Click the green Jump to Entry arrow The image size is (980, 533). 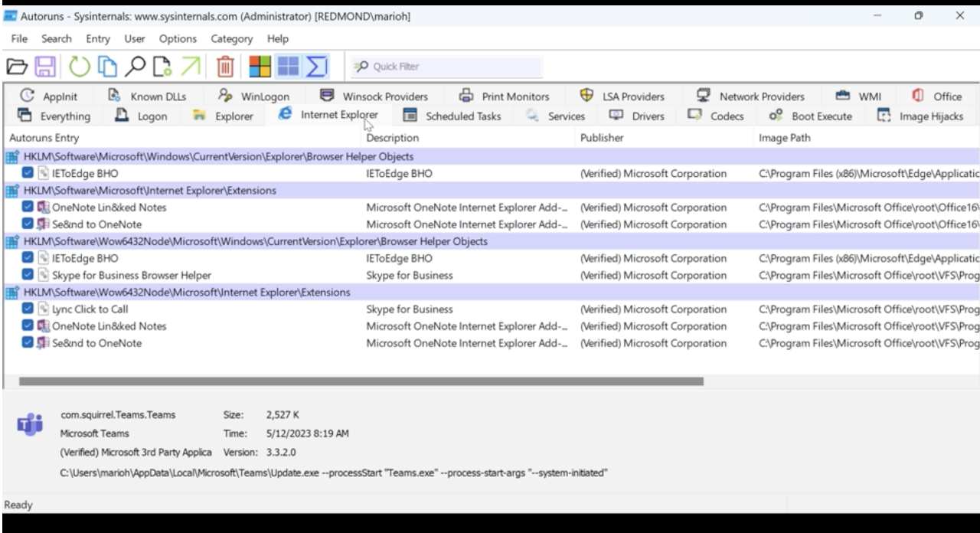[190, 67]
